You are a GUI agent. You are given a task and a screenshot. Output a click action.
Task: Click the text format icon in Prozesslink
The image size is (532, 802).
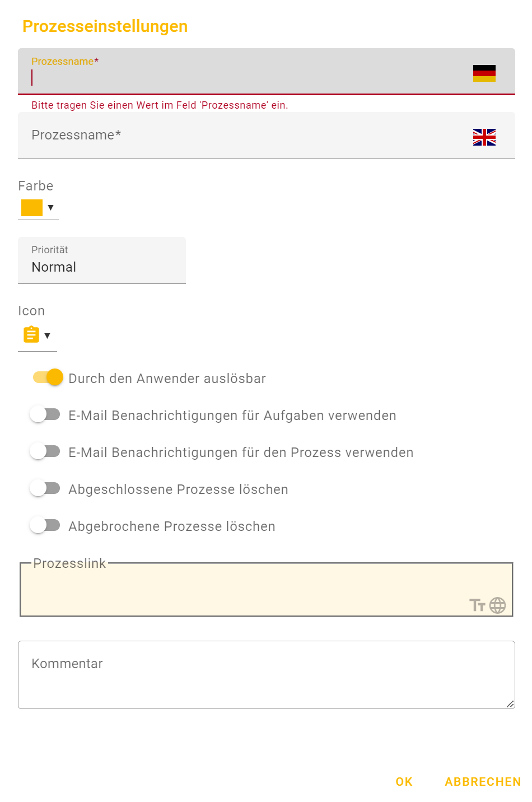(x=477, y=605)
